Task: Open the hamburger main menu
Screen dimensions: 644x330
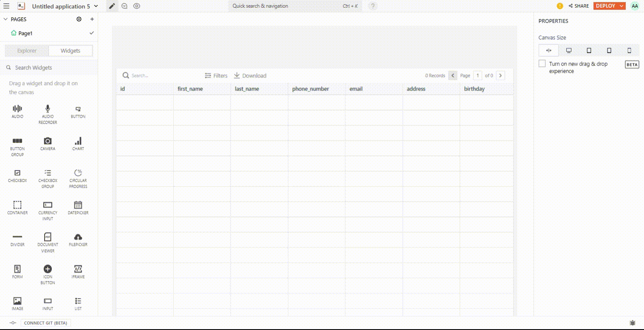Action: pos(6,6)
